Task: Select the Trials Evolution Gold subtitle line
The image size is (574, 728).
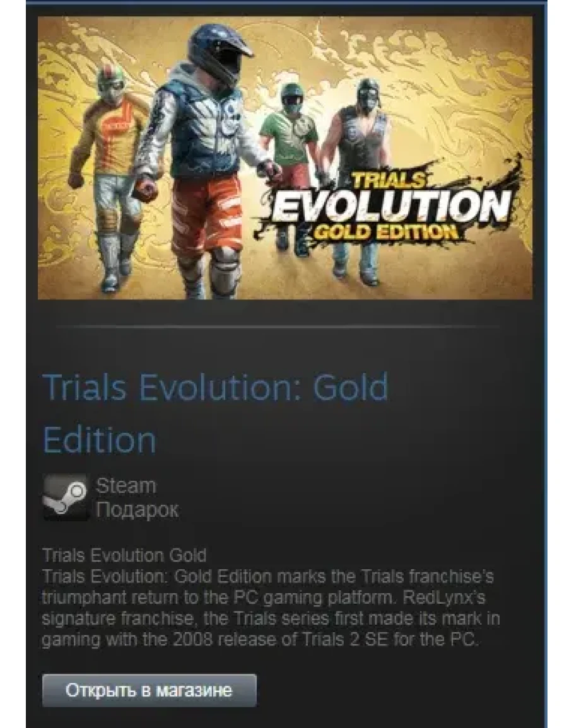Action: coord(124,555)
